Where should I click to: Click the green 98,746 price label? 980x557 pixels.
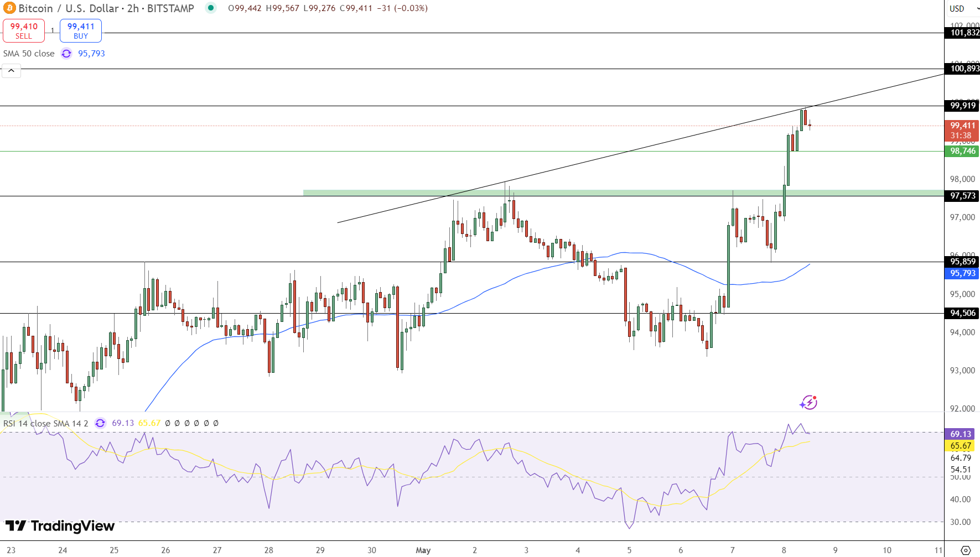click(x=962, y=151)
